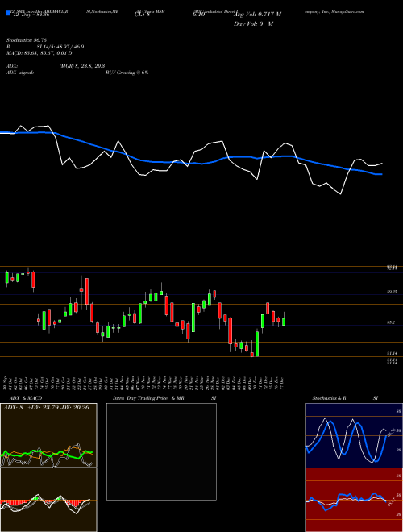Select the 'Stochastics: 56.76' reading
403x532 pixels.
[x=27, y=40]
